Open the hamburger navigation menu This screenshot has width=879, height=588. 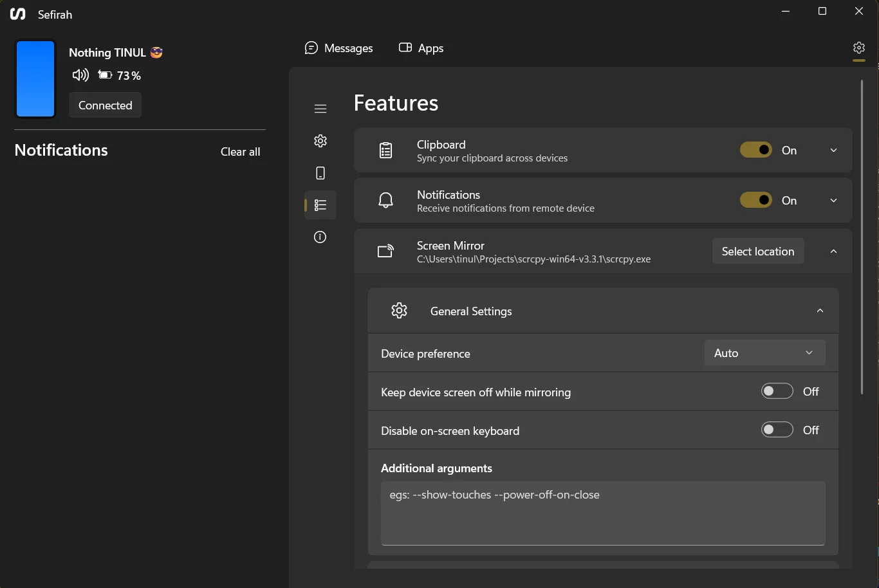pos(320,109)
